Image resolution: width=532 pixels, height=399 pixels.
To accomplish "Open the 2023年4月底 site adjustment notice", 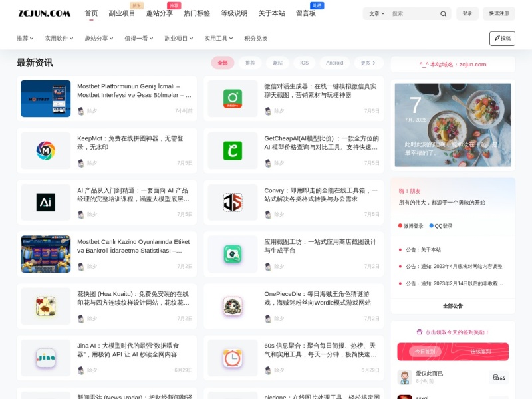I will tap(454, 267).
